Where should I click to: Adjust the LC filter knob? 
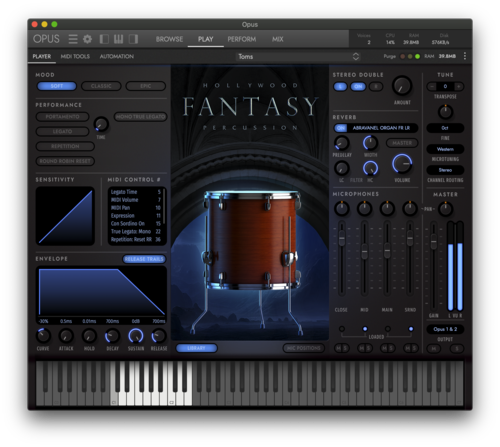click(341, 168)
